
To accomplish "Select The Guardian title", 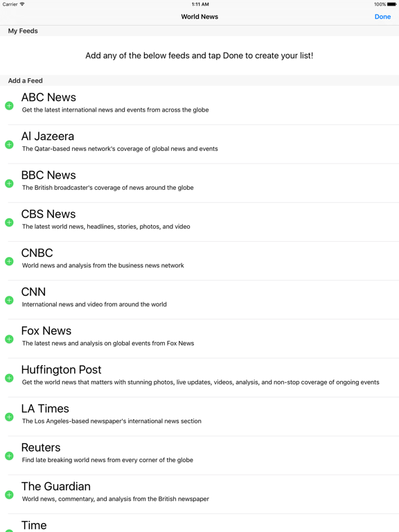I will 56,486.
